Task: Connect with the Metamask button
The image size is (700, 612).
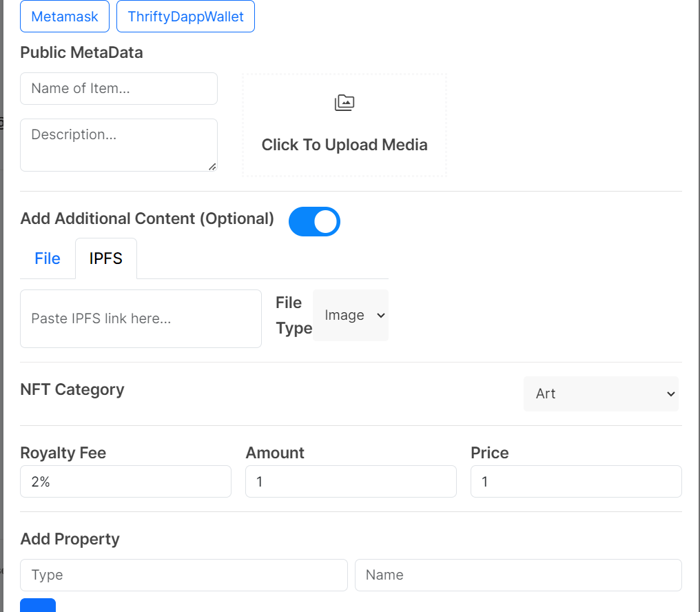Action: [65, 17]
